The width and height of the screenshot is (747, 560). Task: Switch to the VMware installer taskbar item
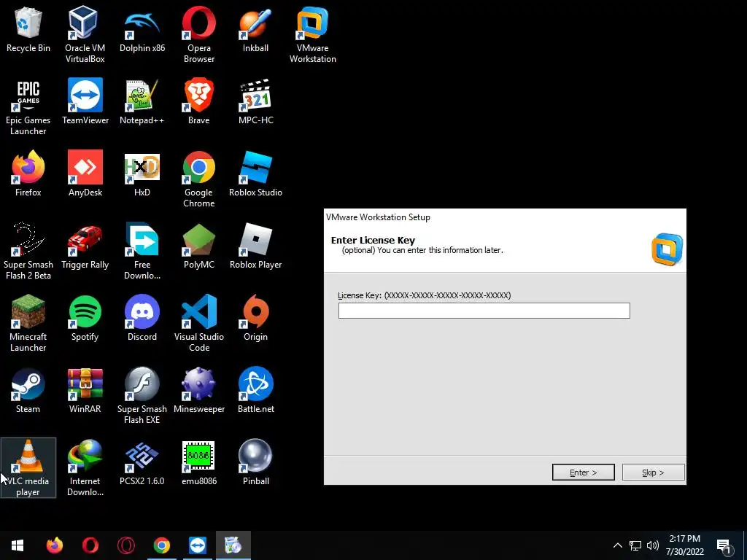point(233,545)
